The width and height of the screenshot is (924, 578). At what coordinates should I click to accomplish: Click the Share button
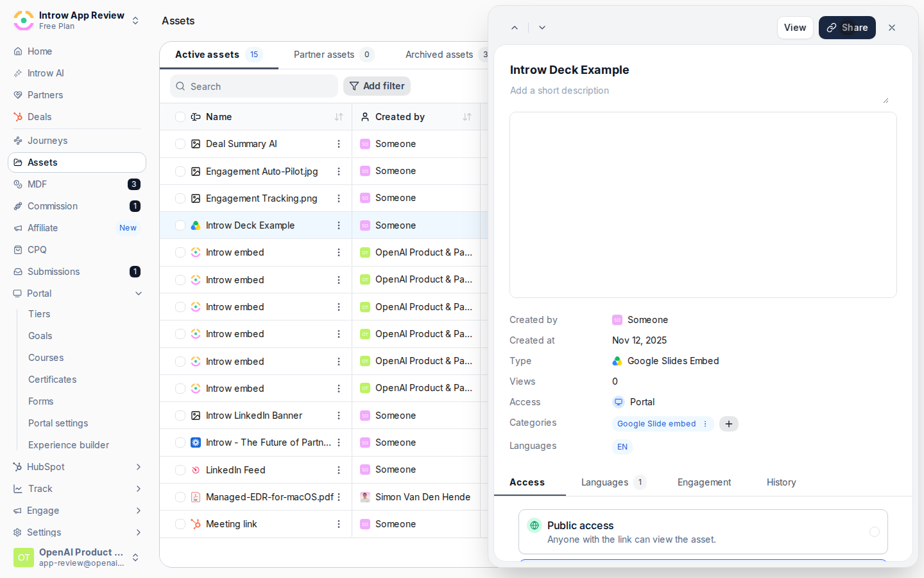pos(847,28)
